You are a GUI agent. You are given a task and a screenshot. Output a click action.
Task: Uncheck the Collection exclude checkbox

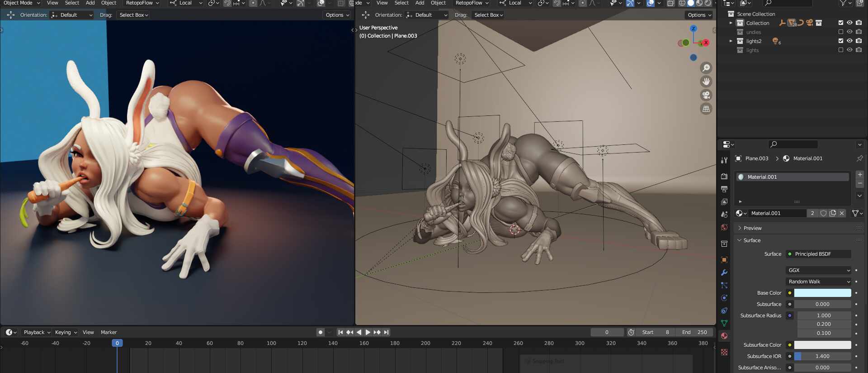point(841,23)
